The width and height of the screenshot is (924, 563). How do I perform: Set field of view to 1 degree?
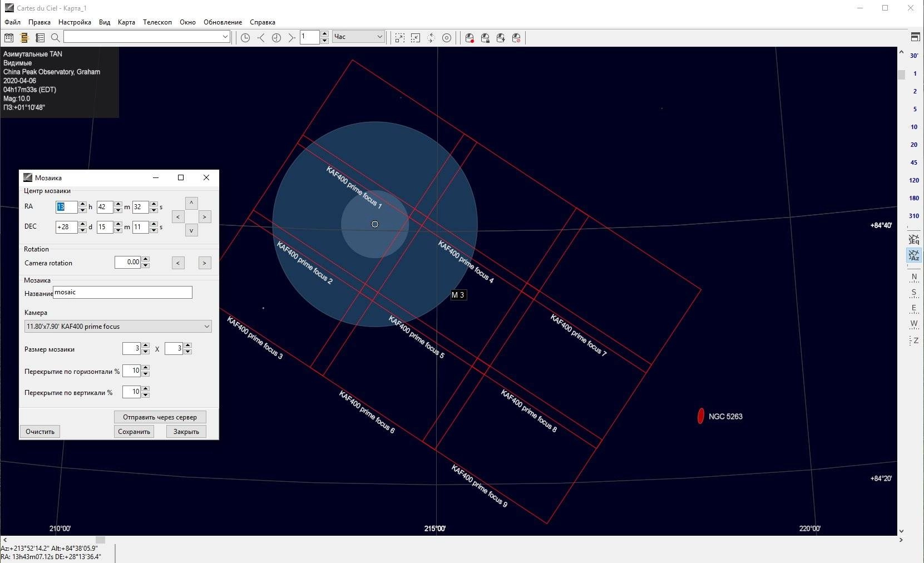pos(914,73)
